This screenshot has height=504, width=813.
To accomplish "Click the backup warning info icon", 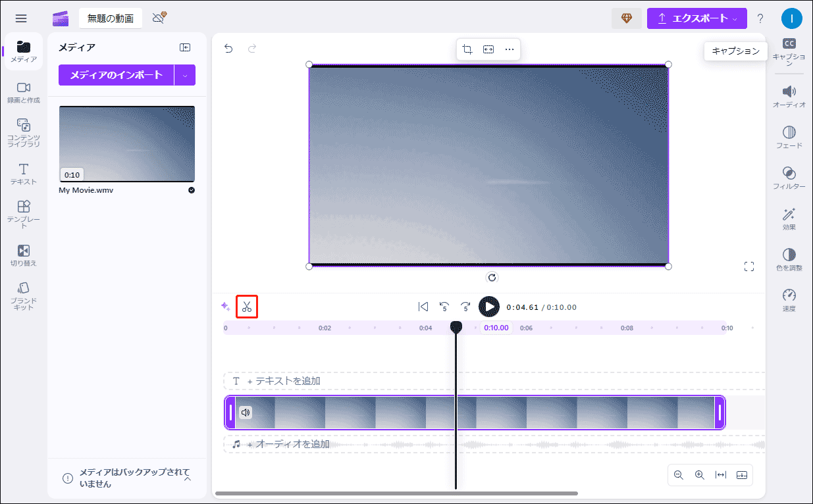I will (x=68, y=478).
